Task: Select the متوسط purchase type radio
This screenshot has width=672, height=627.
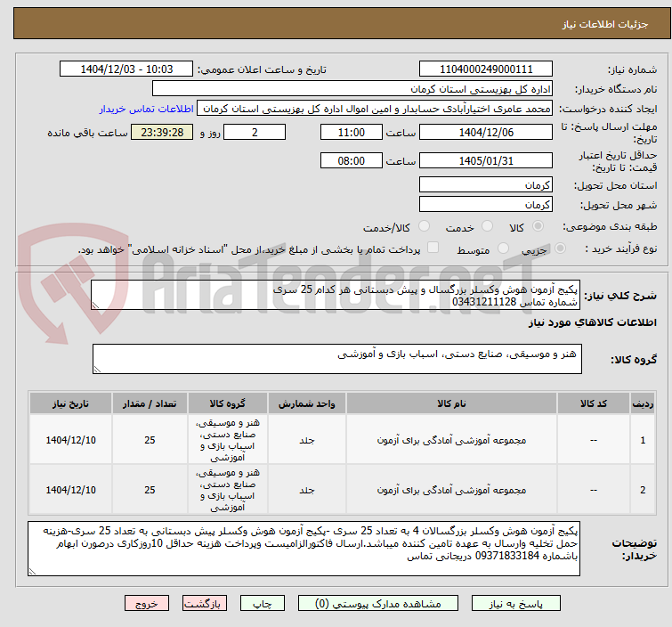Action: pyautogui.click(x=503, y=248)
